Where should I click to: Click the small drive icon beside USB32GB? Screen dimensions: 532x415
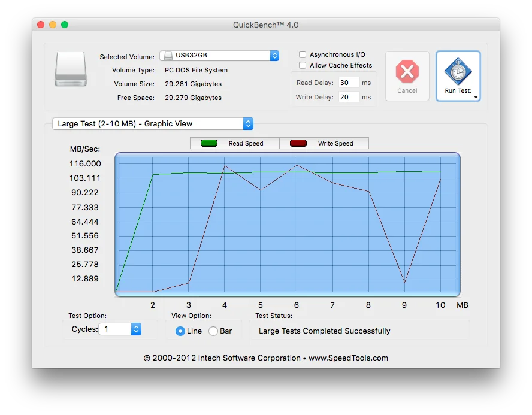pyautogui.click(x=168, y=56)
